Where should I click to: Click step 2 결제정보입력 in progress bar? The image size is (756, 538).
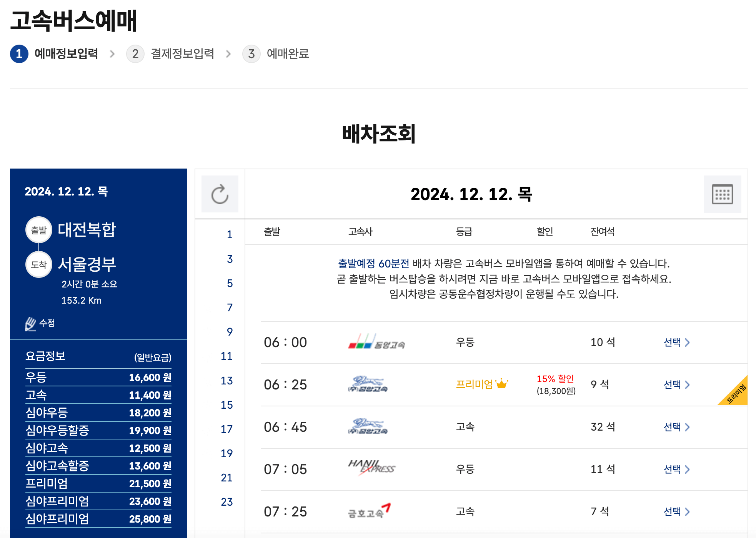coord(182,54)
